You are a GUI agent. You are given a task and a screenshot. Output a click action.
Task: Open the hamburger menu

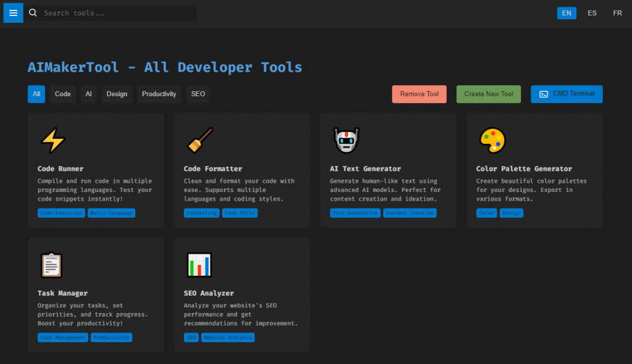coord(13,13)
